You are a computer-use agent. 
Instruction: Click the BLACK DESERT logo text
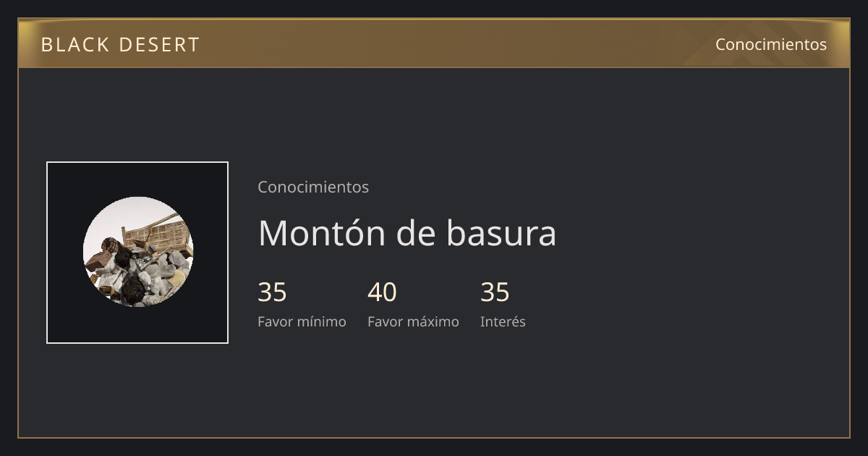click(120, 45)
